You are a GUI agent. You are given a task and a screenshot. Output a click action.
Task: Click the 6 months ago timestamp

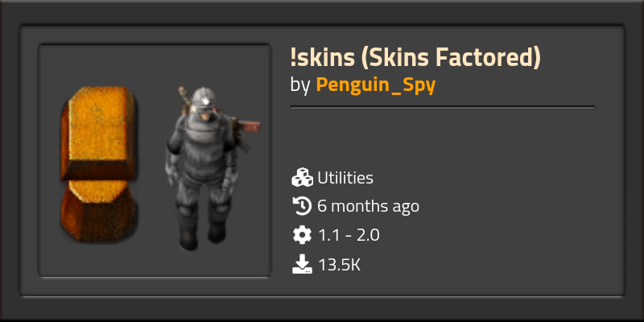[368, 206]
